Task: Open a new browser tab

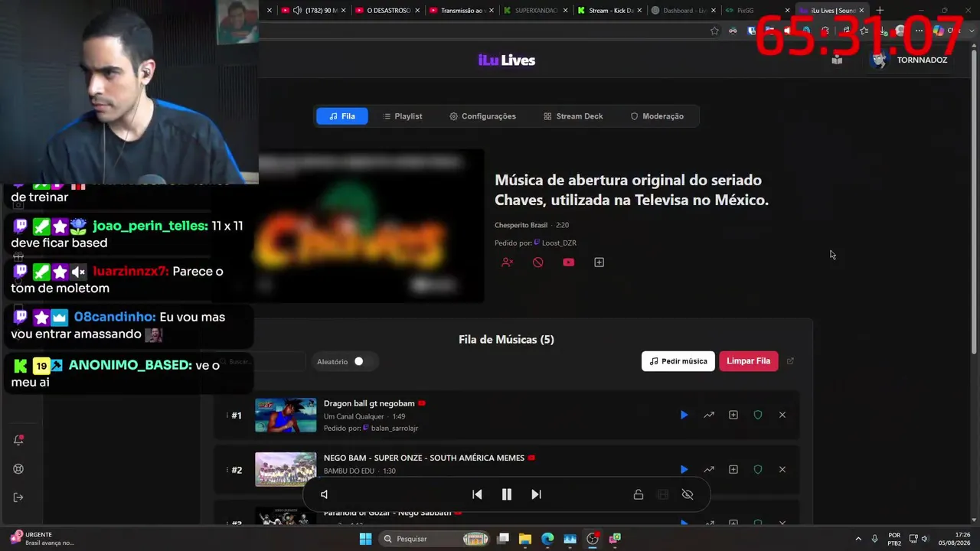Action: (880, 11)
